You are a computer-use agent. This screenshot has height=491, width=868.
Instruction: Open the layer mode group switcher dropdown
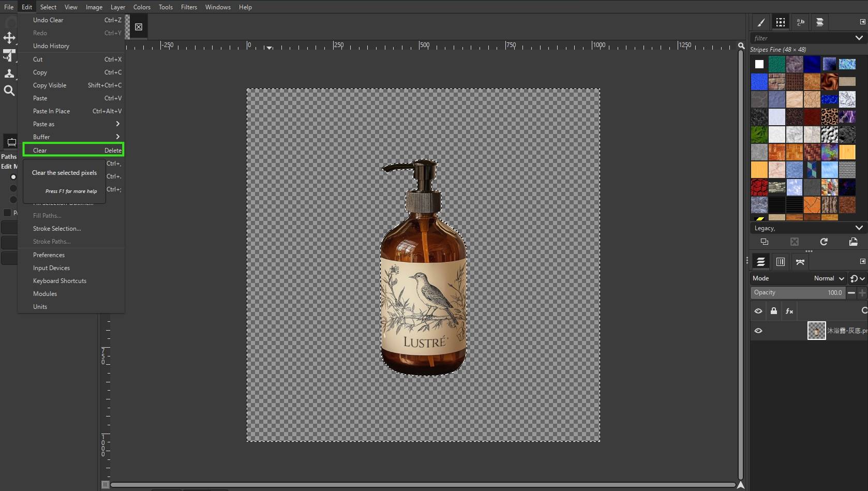(x=857, y=278)
